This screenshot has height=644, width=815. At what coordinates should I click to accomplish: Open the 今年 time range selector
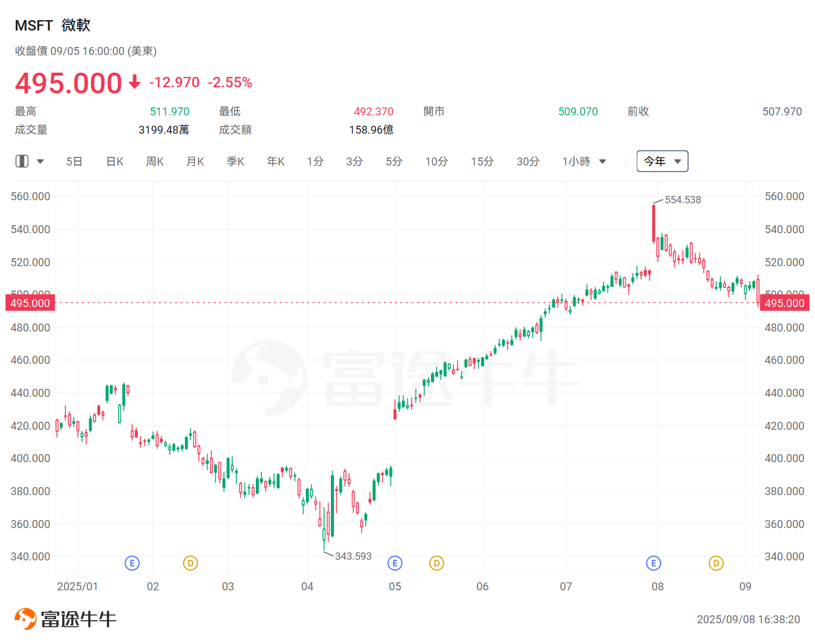coord(662,161)
